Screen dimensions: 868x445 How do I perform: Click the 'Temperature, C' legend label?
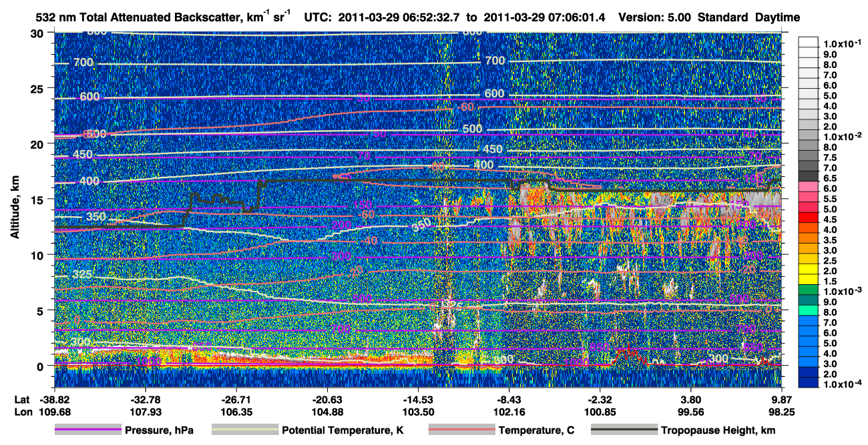pos(536,430)
